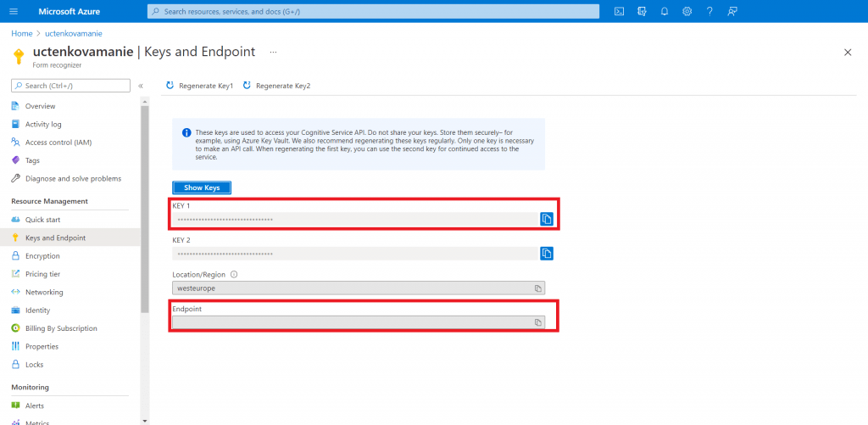Copy KEY 2 value icon
This screenshot has width=868, height=425.
pyautogui.click(x=547, y=254)
